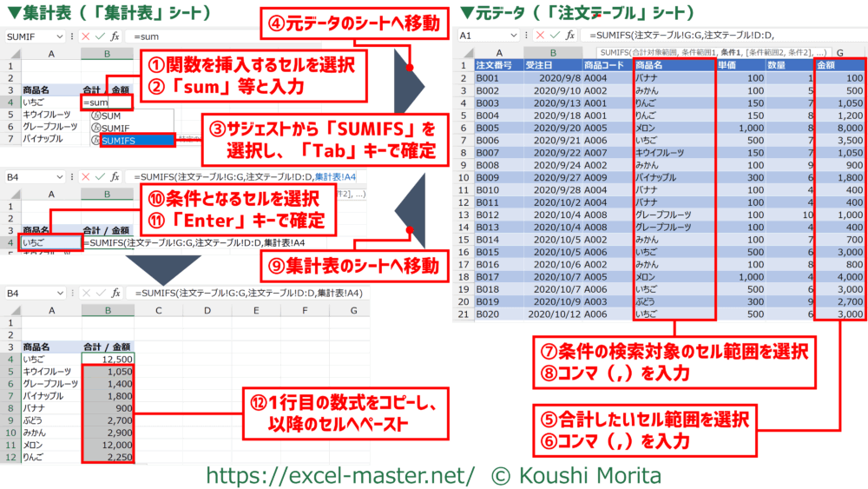Click the red cancel X beside the '=sum' formula bar
The width and height of the screenshot is (868, 489).
pyautogui.click(x=85, y=37)
